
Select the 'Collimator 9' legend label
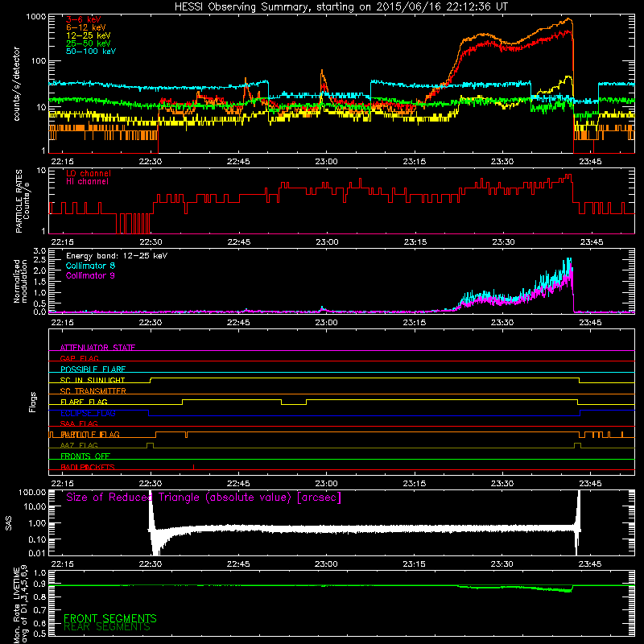pyautogui.click(x=90, y=275)
